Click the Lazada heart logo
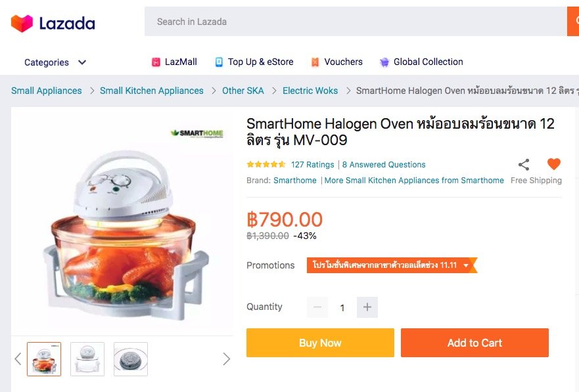579x392 pixels. (x=22, y=23)
